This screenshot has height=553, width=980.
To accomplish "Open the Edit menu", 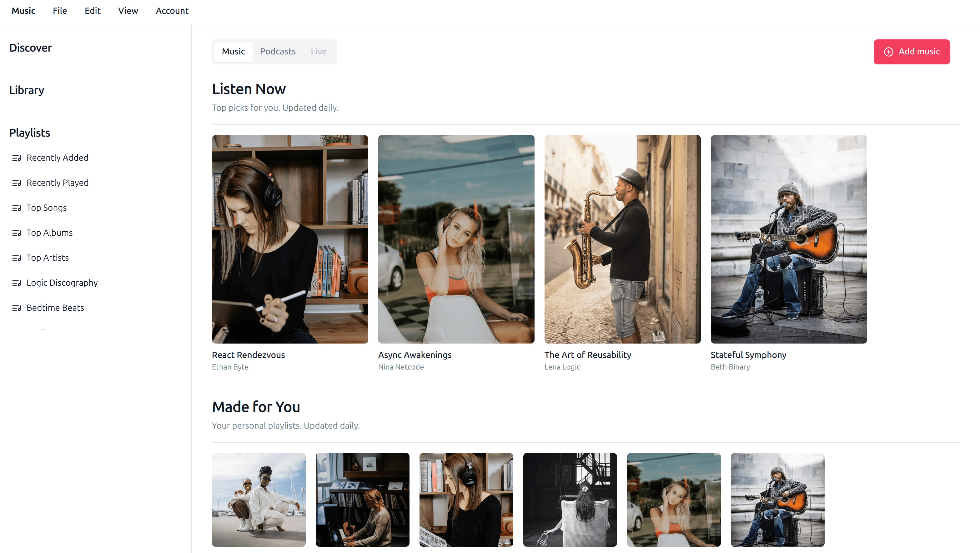I will pyautogui.click(x=93, y=11).
